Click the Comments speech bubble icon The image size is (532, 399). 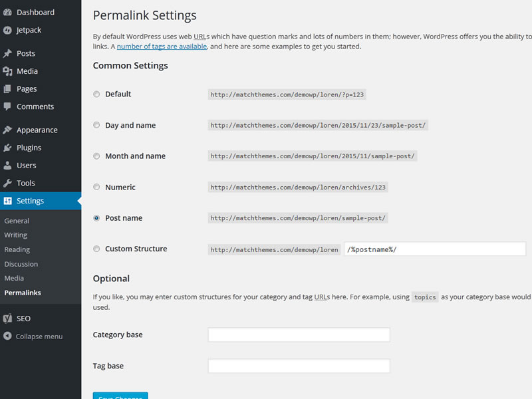coord(7,106)
